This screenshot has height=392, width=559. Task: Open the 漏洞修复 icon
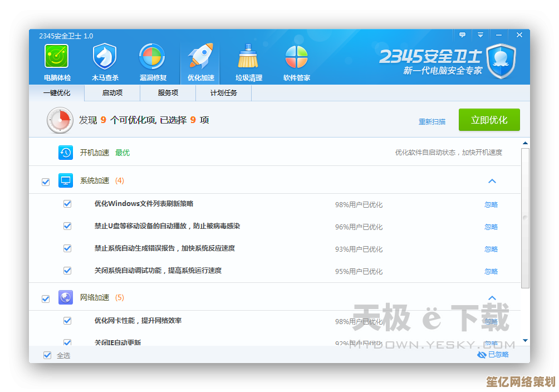point(152,57)
